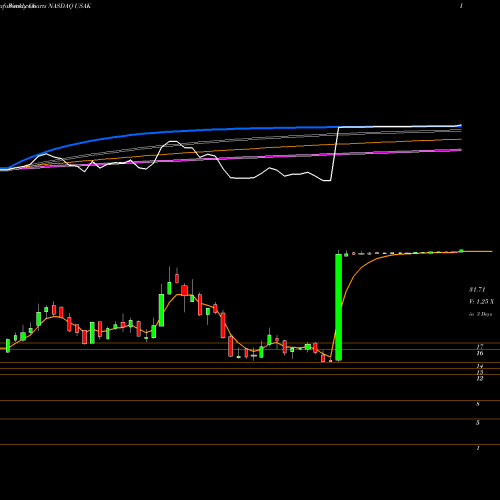This screenshot has height=500, width=500.
Task: Click the "in 3 Days" label
Action: pyautogui.click(x=480, y=314)
